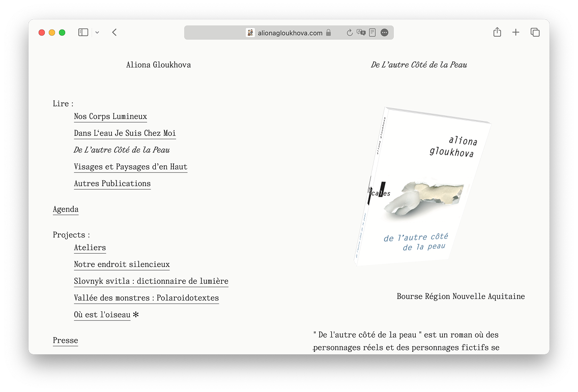Show the tab overview
This screenshot has width=578, height=392.
535,33
